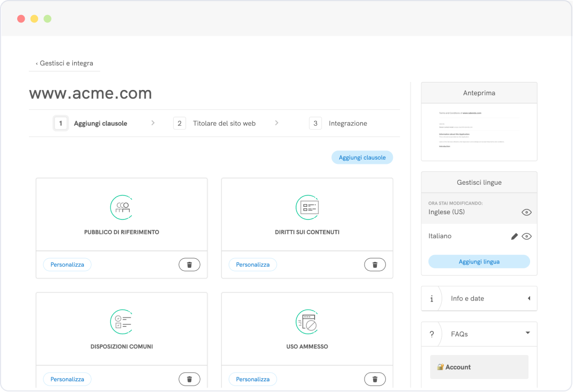Screen dimensions: 573x392
Task: Toggle preview eye for Italiano
Action: pos(526,236)
